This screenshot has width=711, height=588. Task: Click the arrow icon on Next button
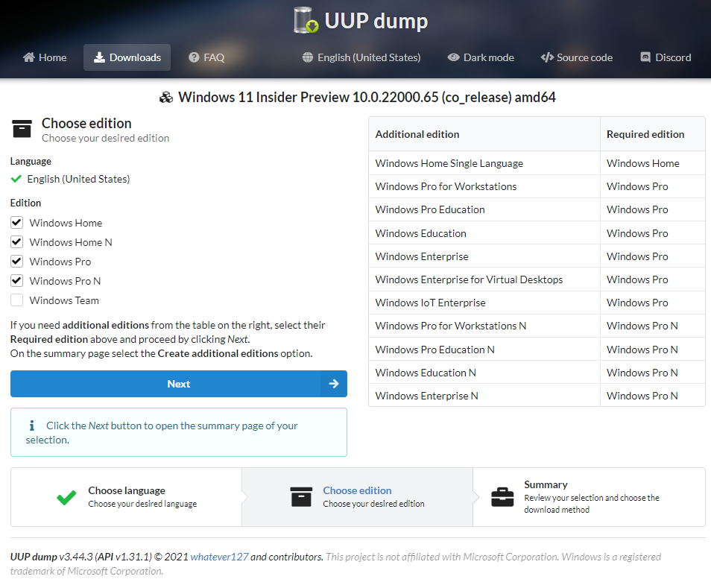pyautogui.click(x=334, y=384)
